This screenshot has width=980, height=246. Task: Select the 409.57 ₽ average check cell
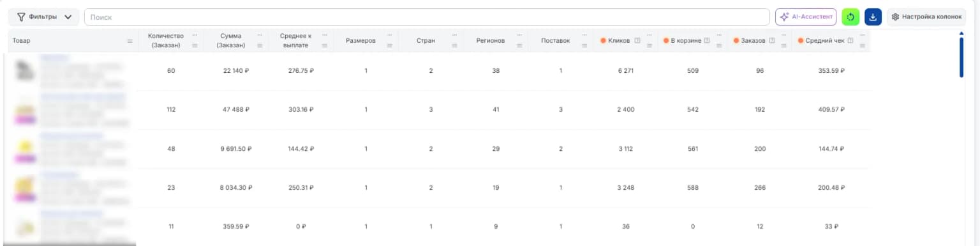pos(831,110)
